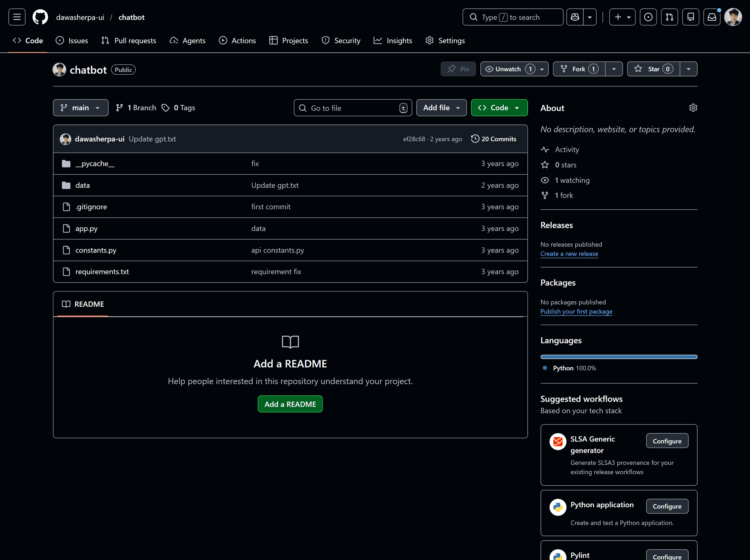Open the issues icon in header
Screen dimensions: 750x560
click(648, 17)
